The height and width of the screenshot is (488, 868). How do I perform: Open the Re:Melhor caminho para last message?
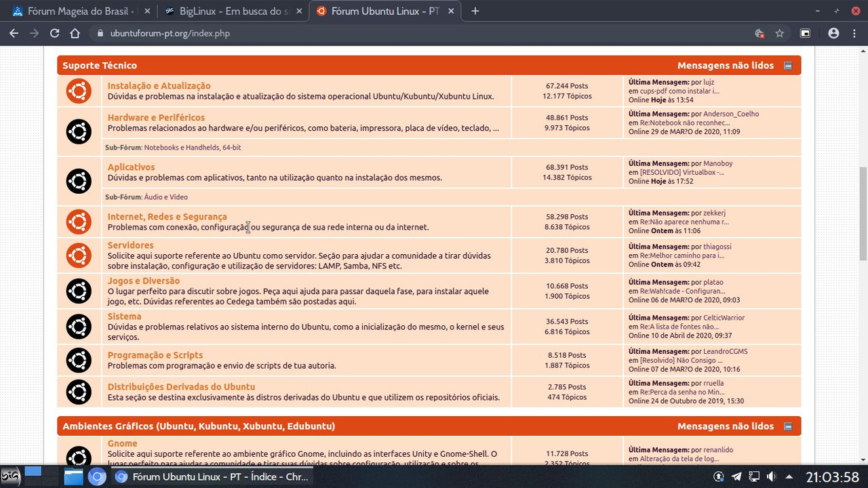point(682,256)
